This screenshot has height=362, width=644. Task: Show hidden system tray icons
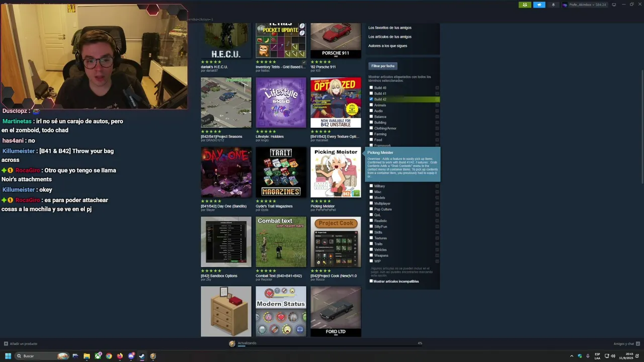coord(572,356)
